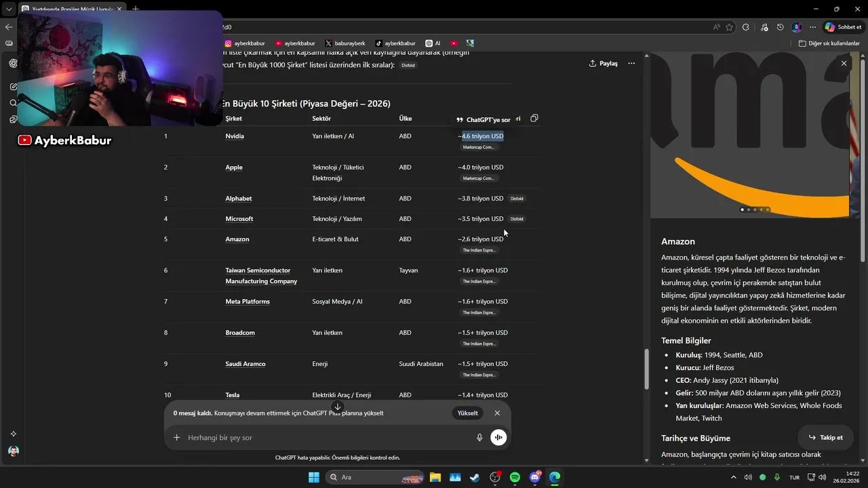Open File Explorer from taskbar
Viewport: 868px width, 488px height.
435,477
